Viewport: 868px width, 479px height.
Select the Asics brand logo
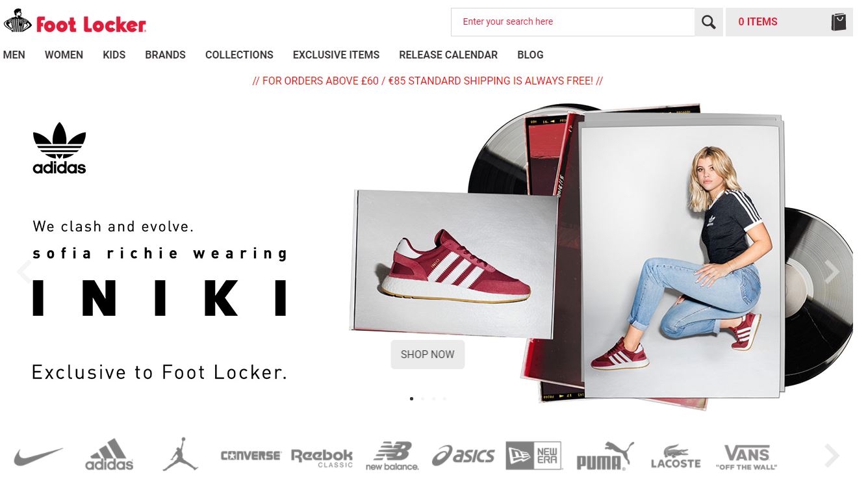(463, 456)
